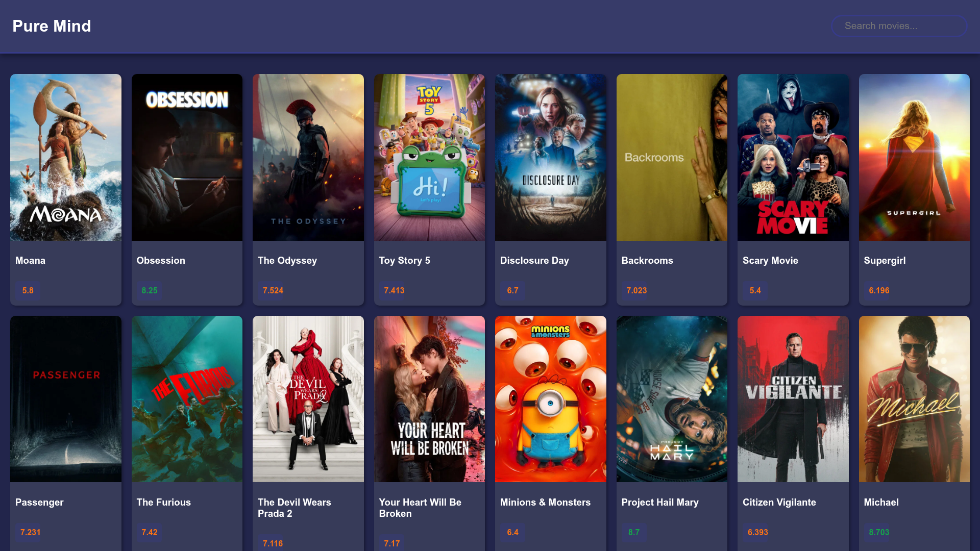Click the 5.4 Scary Movie rating
The width and height of the screenshot is (980, 551).
click(755, 290)
